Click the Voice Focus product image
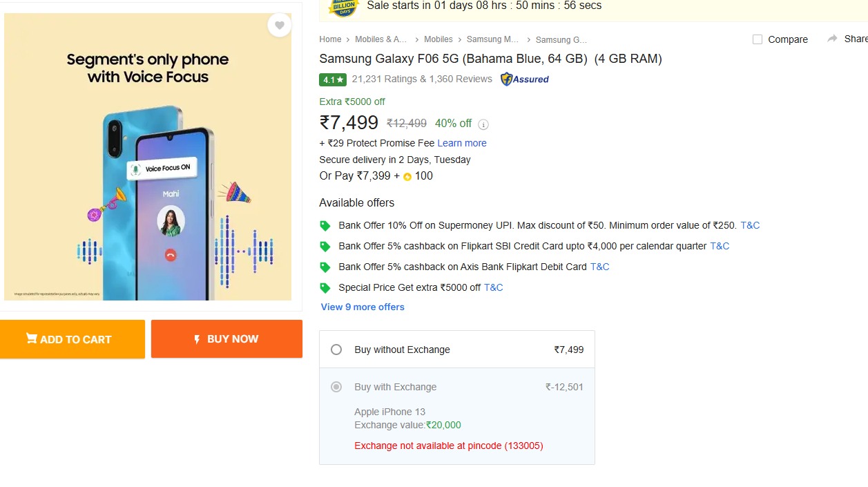 (148, 157)
